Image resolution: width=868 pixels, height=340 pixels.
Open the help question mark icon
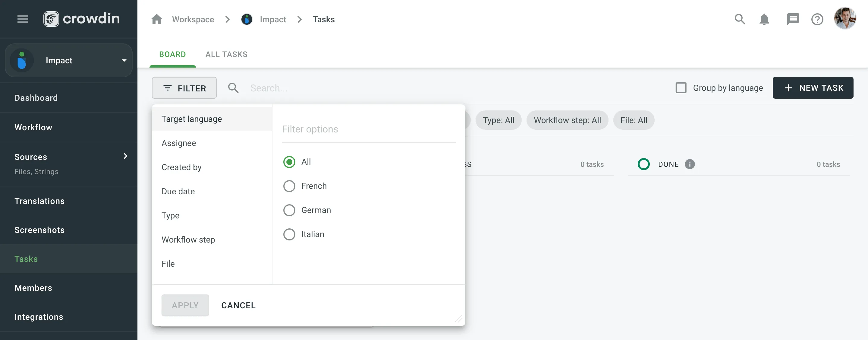[x=817, y=19]
